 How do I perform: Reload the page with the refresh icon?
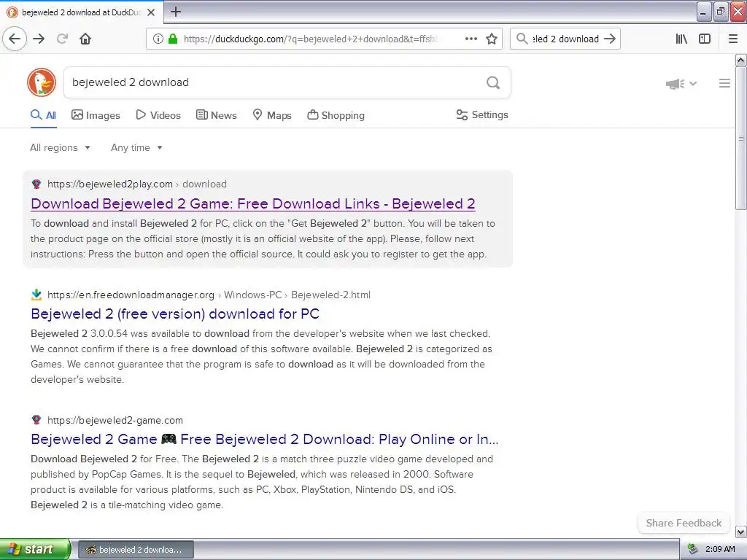tap(63, 39)
